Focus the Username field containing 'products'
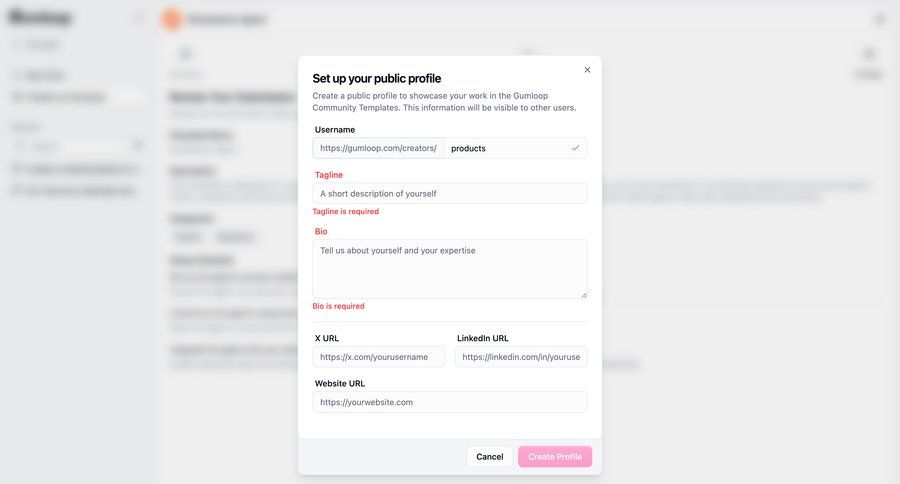The image size is (900, 484). point(506,148)
